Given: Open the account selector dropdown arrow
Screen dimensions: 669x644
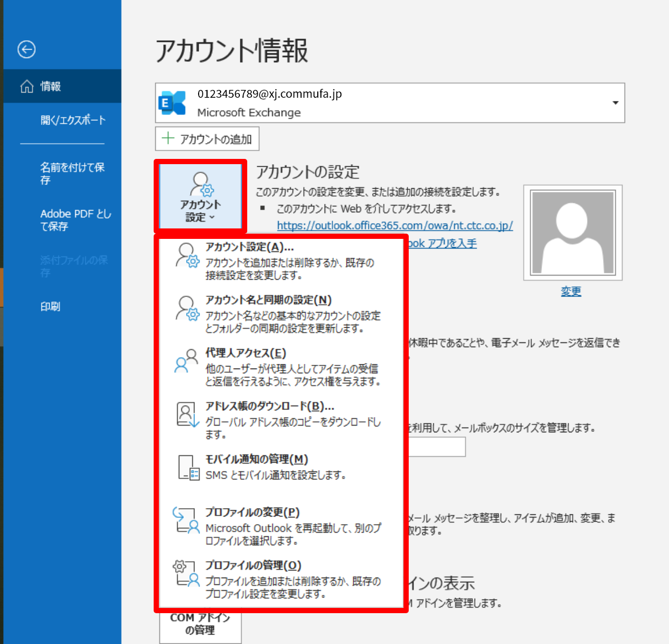Looking at the screenshot, I should [x=615, y=102].
